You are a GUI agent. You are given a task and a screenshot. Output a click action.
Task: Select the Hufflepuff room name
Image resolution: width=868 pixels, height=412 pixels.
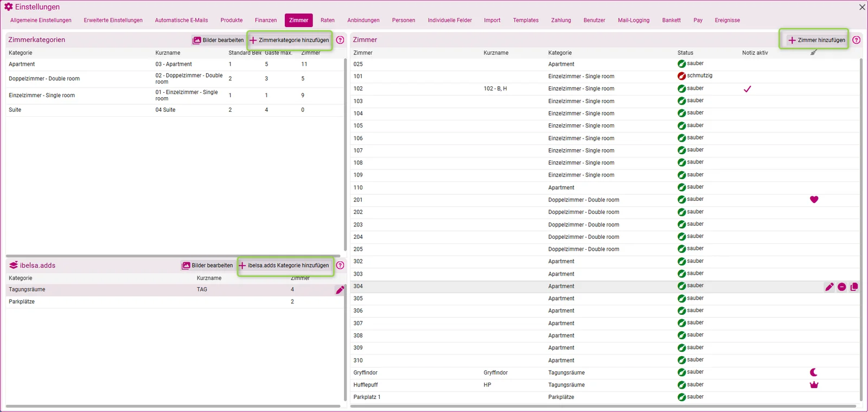(x=365, y=385)
